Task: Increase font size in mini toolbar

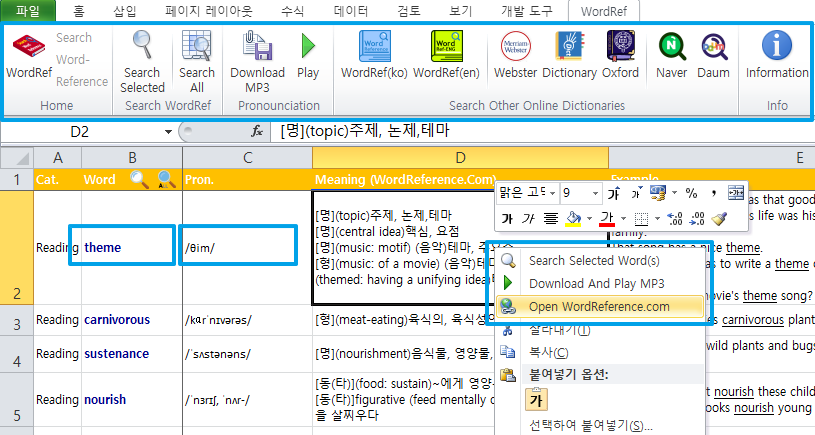Action: click(x=614, y=193)
